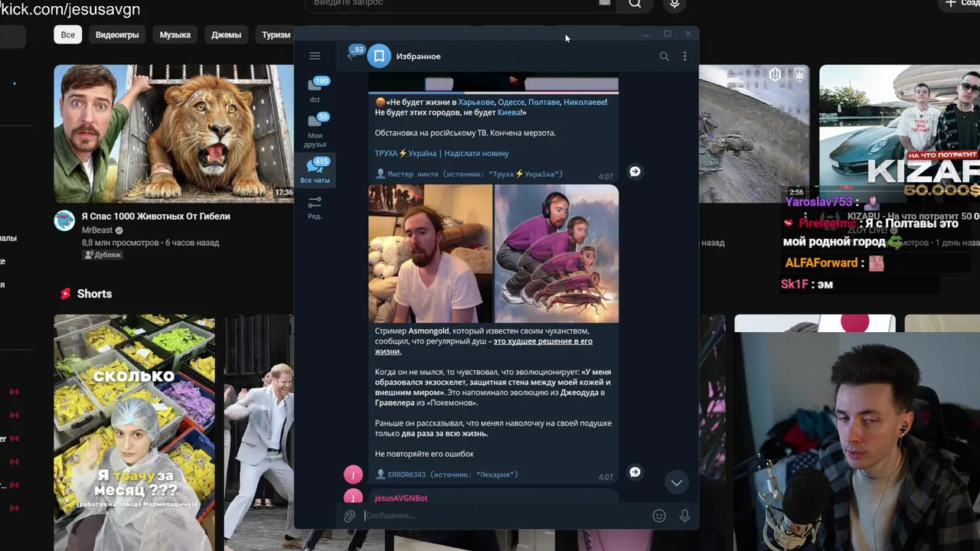Screen dimensions: 980x551
Task: Click YouTube search magnifier button
Action: tap(635, 4)
